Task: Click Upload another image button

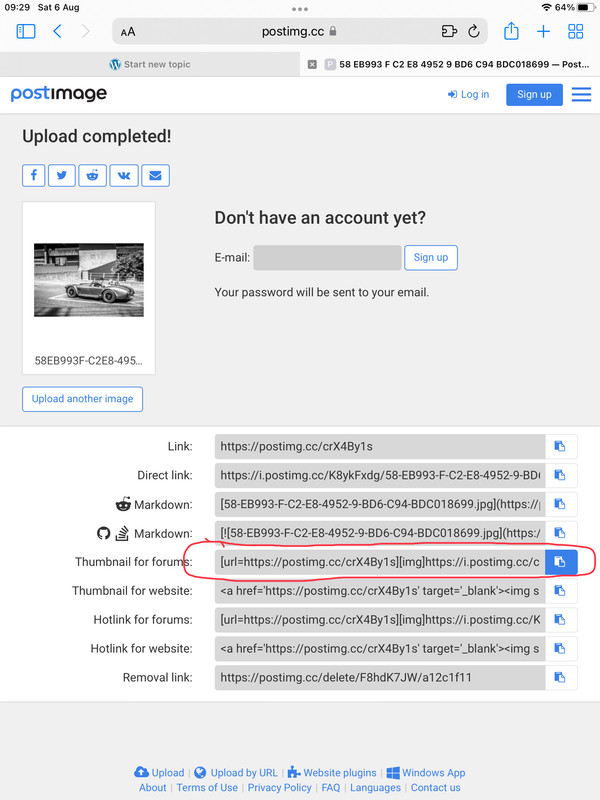Action: tap(82, 399)
